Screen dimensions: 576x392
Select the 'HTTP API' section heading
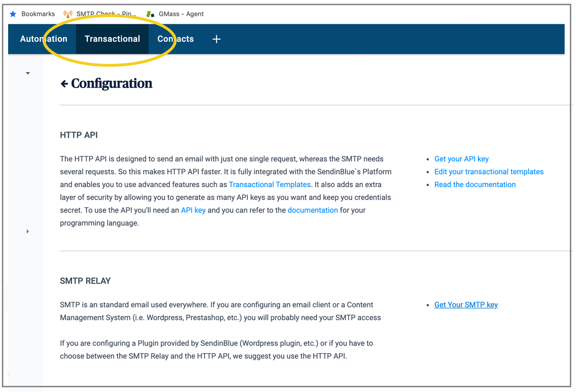(x=79, y=135)
